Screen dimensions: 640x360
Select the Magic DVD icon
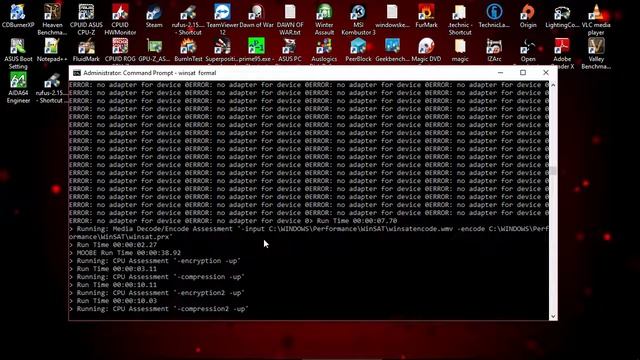pos(426,51)
